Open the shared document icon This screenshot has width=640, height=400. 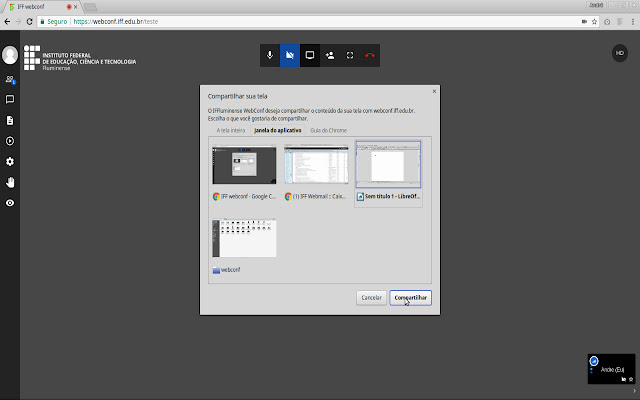(10, 120)
